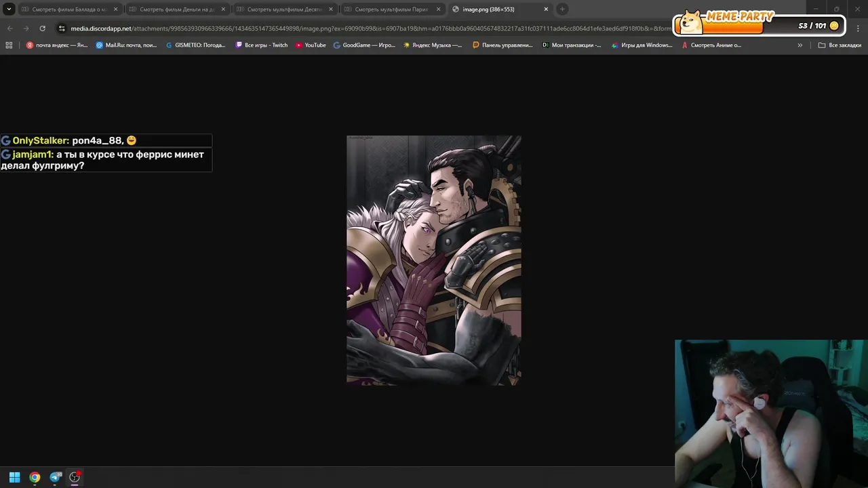Close the 'Смотреть фильм Баллада' tab
868x488 pixels.
(x=115, y=9)
